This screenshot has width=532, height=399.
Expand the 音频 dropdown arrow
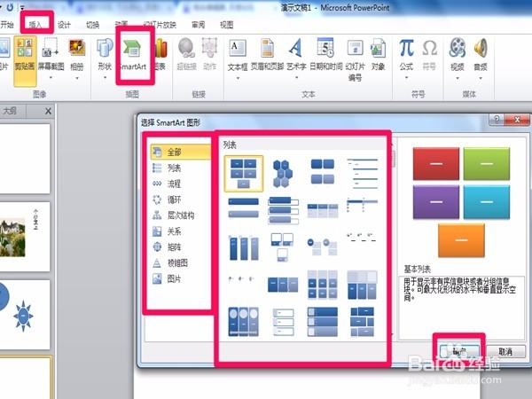pos(481,78)
